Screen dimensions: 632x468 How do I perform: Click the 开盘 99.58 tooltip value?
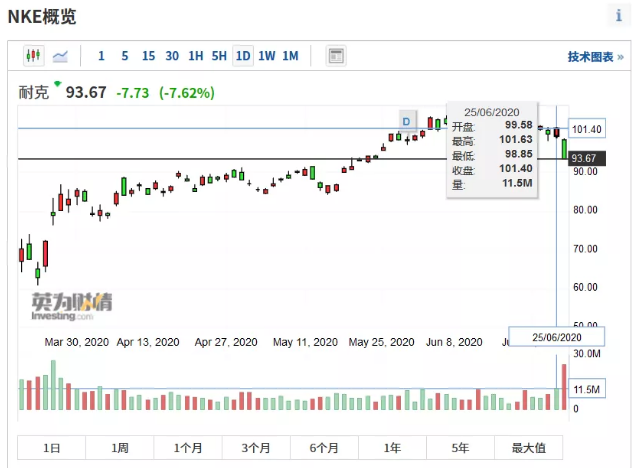click(519, 125)
